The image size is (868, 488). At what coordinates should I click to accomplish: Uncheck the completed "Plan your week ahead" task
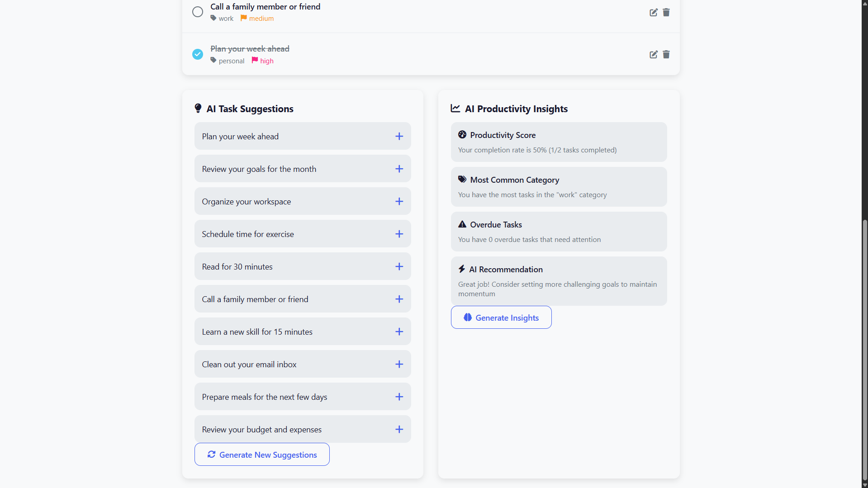click(198, 54)
